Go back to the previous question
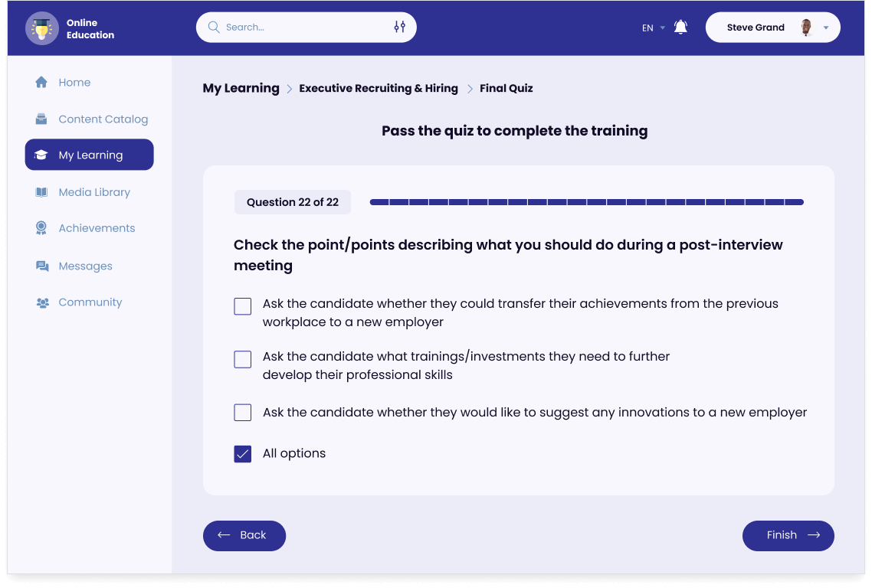Viewport: 872px width, 588px height. [244, 535]
